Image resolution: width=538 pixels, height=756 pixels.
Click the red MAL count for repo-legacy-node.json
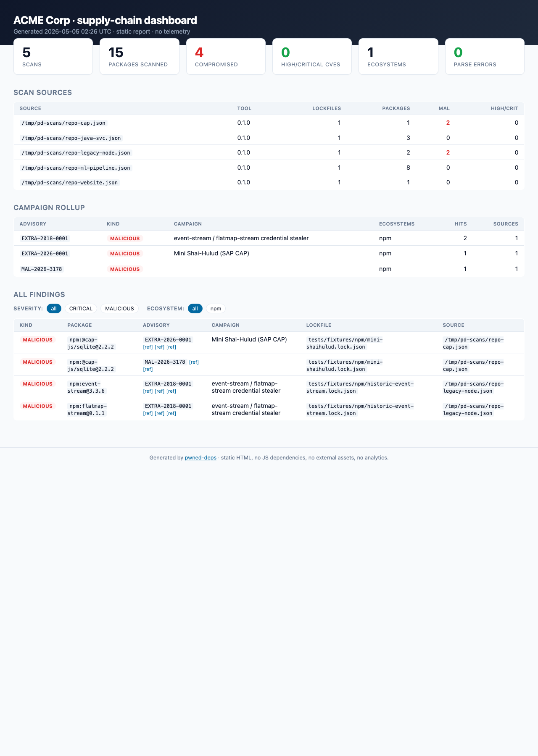pos(448,153)
